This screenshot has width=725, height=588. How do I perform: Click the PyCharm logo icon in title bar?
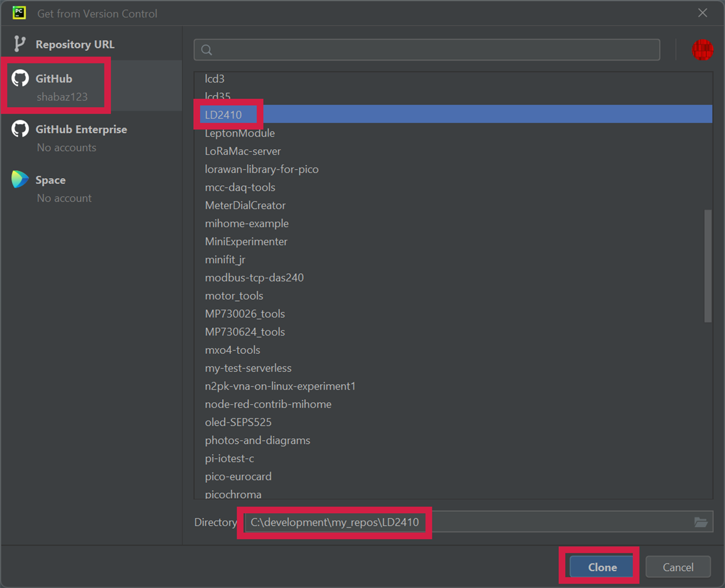(x=19, y=13)
